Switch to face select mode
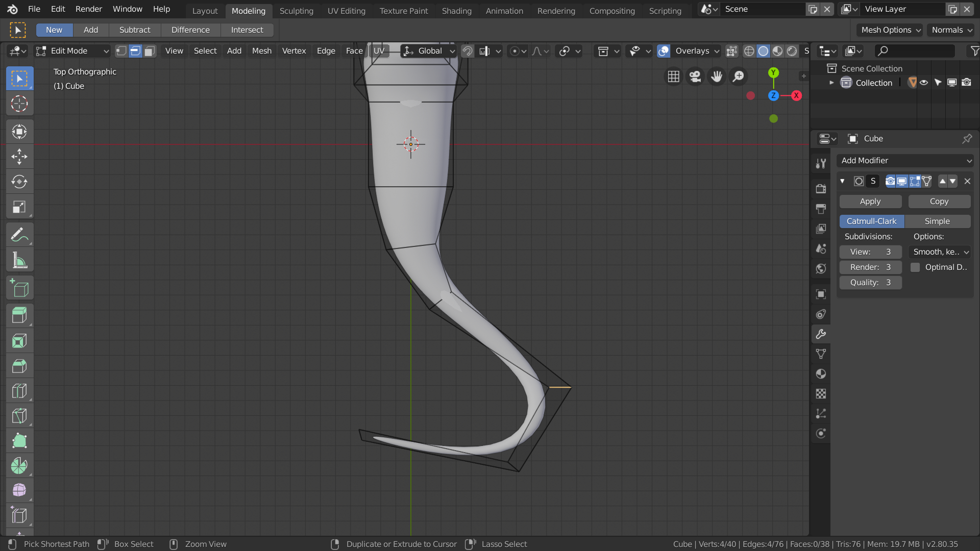 click(x=150, y=51)
